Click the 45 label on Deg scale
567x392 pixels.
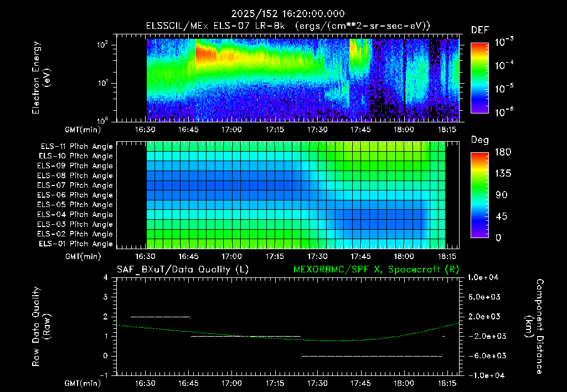point(502,216)
